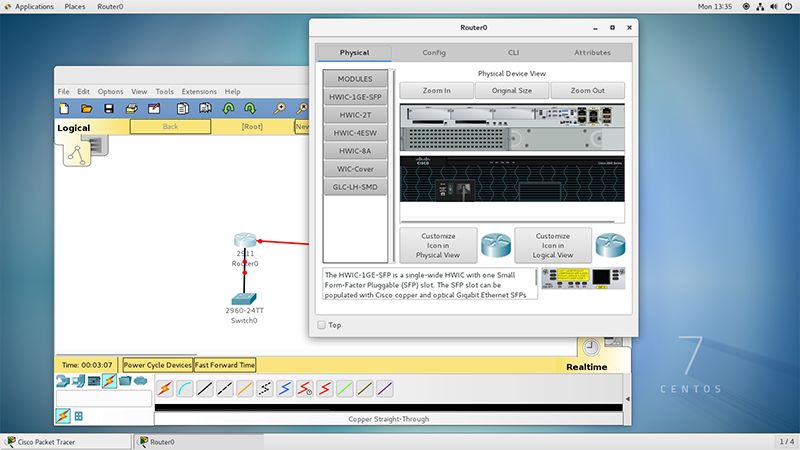Image resolution: width=800 pixels, height=450 pixels.
Task: Switch to the Attributes tab
Action: coord(592,53)
